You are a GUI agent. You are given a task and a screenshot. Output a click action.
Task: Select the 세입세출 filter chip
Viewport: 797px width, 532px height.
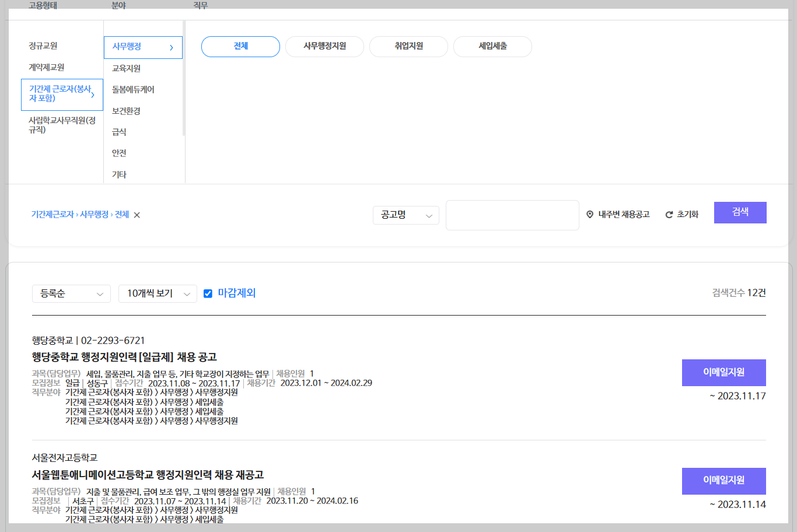coord(492,47)
